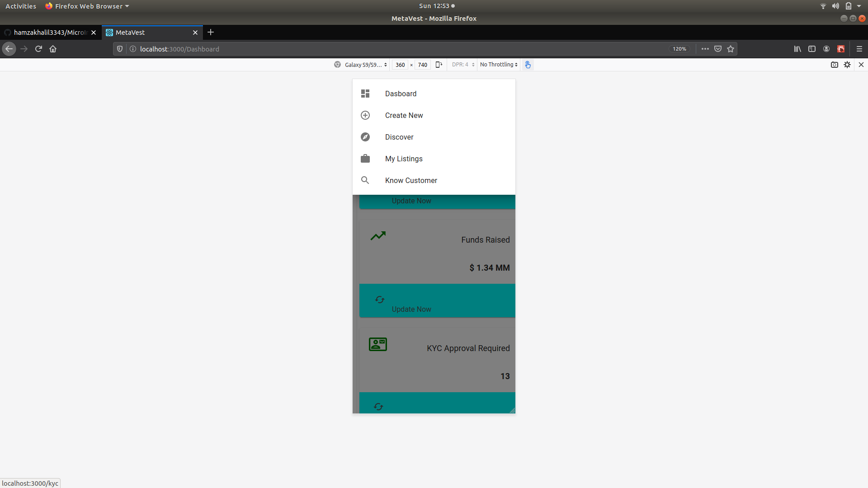
Task: Bookmark this page with the star
Action: pos(731,49)
